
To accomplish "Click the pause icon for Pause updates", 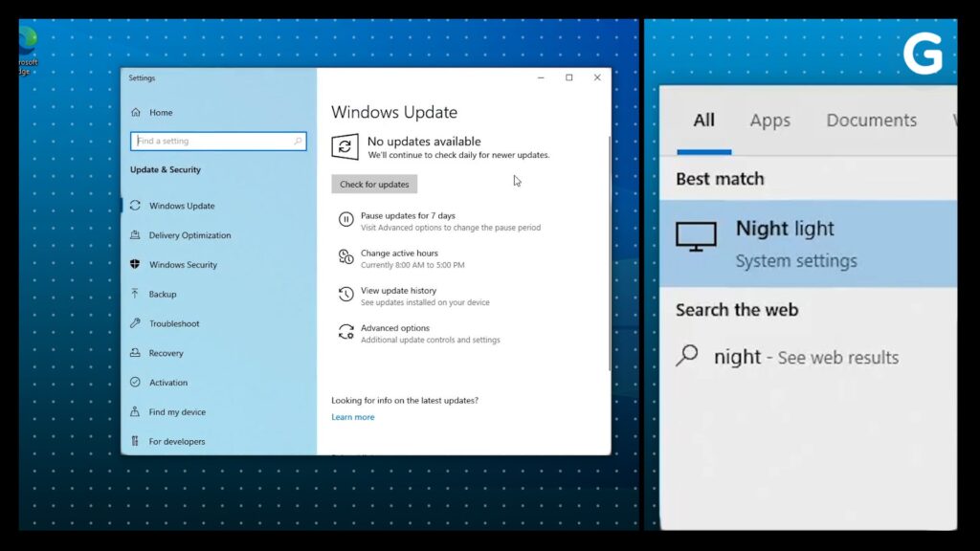I will click(x=345, y=220).
